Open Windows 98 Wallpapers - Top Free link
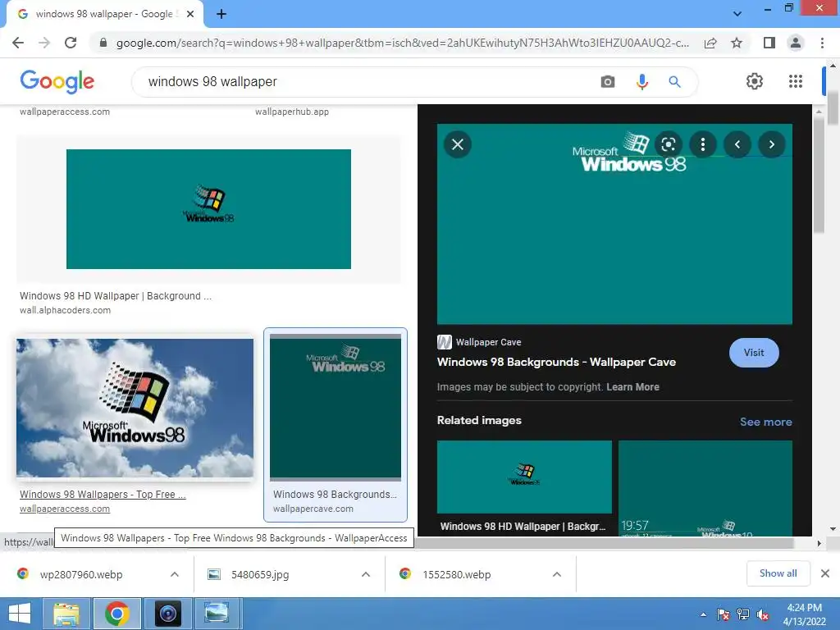This screenshot has height=630, width=840. (103, 495)
